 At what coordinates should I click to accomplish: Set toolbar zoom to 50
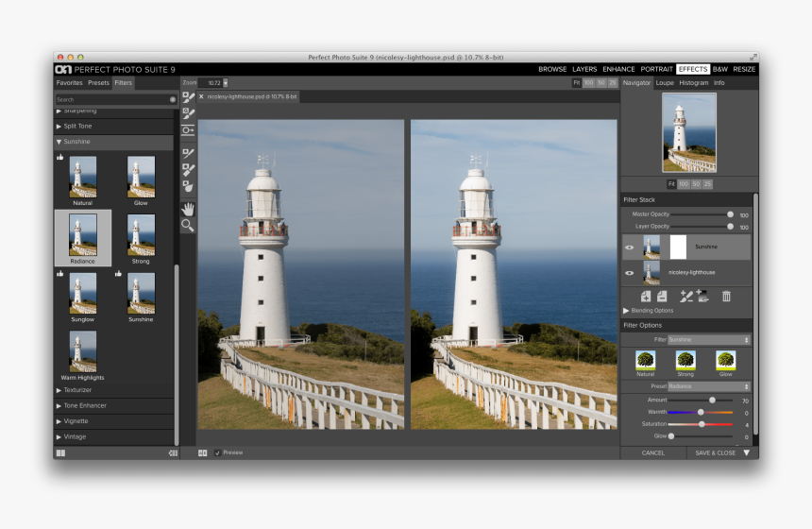[x=601, y=83]
